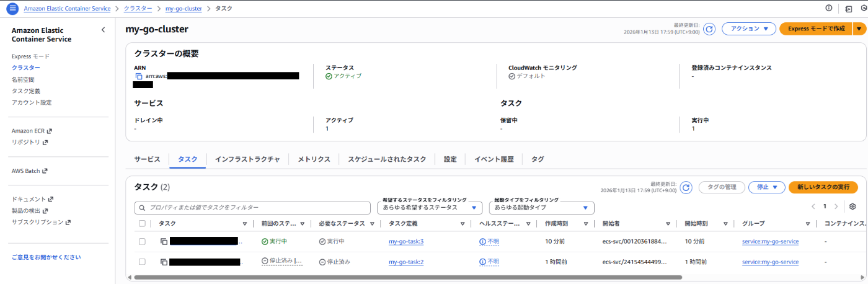Open the アクション dropdown
Viewport: 868px width, 284px height.
tap(749, 29)
